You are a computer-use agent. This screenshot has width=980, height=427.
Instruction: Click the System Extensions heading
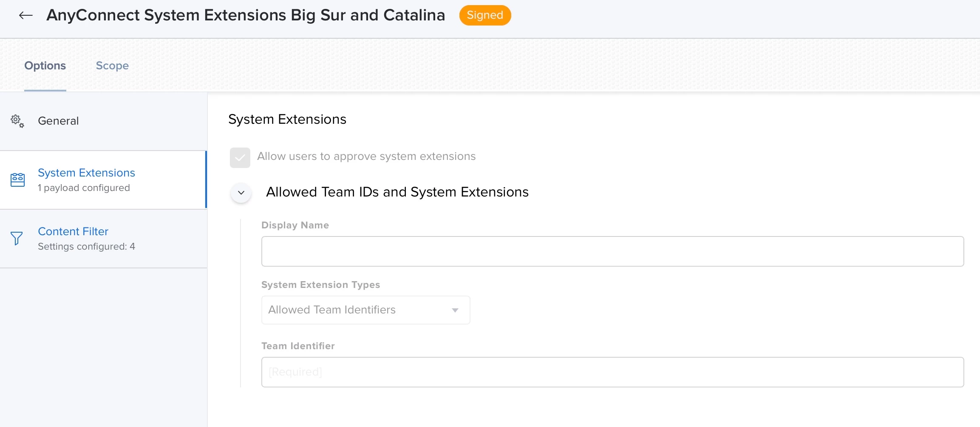pos(287,120)
